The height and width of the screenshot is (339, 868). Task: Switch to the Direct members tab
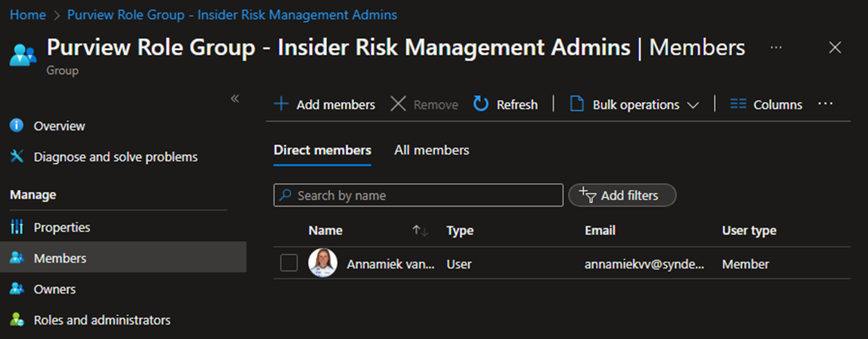coord(323,150)
